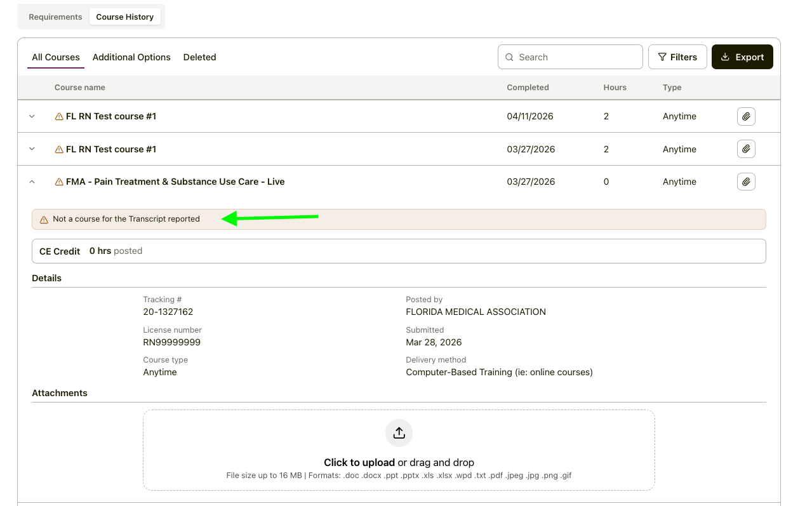Select the Course History tab
This screenshot has width=812, height=506.
[x=124, y=17]
